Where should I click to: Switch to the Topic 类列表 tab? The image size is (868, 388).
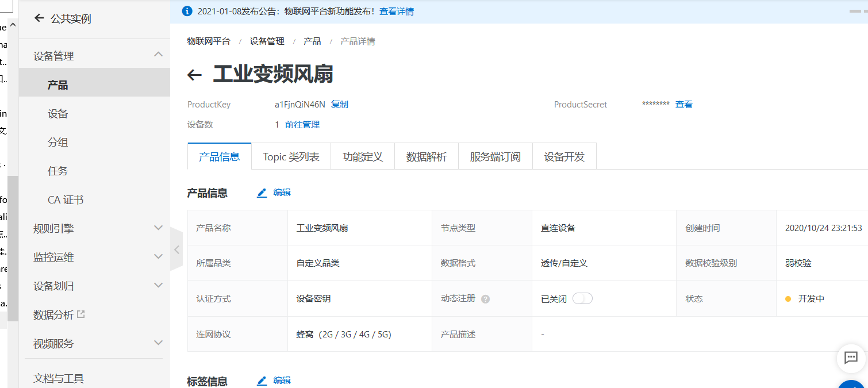(291, 156)
